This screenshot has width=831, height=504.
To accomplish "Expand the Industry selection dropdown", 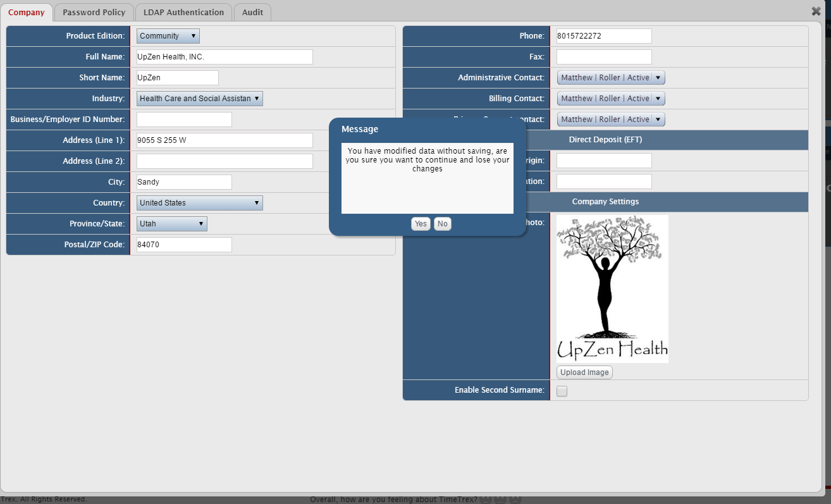I will [x=199, y=99].
